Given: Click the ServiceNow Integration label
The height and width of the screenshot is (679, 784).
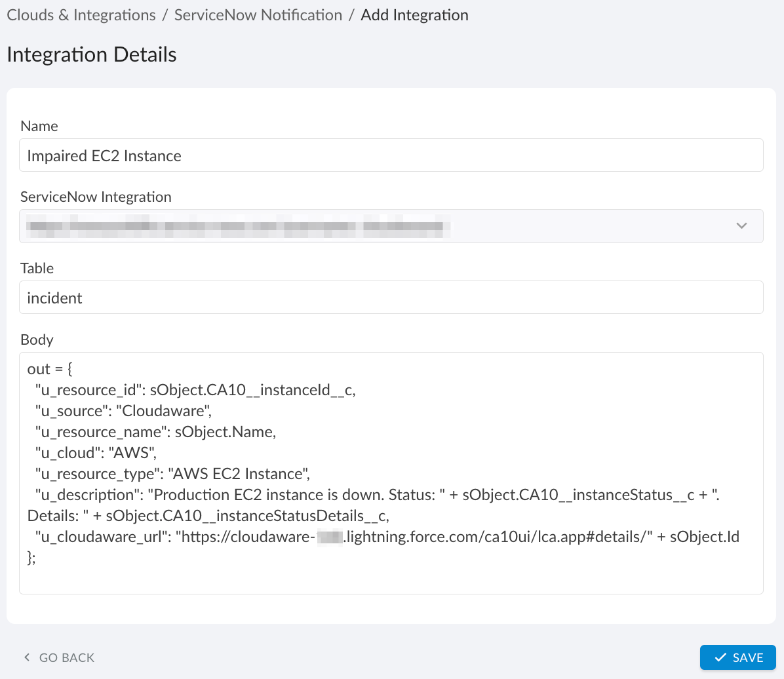Looking at the screenshot, I should pyautogui.click(x=96, y=197).
